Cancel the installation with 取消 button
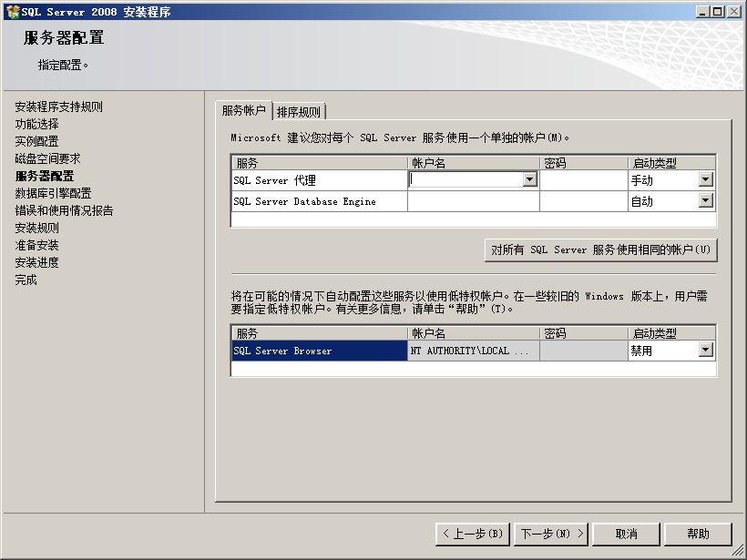This screenshot has width=747, height=560. 626,534
